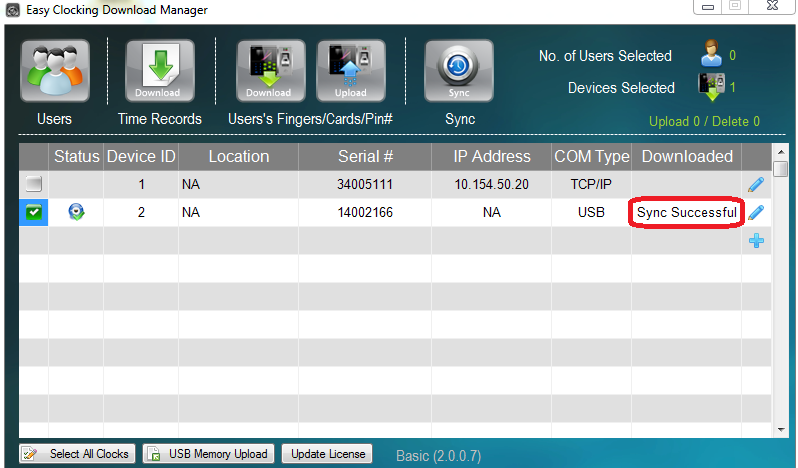This screenshot has width=798, height=468.
Task: Minimize the Download Manager window
Action: 708,7
